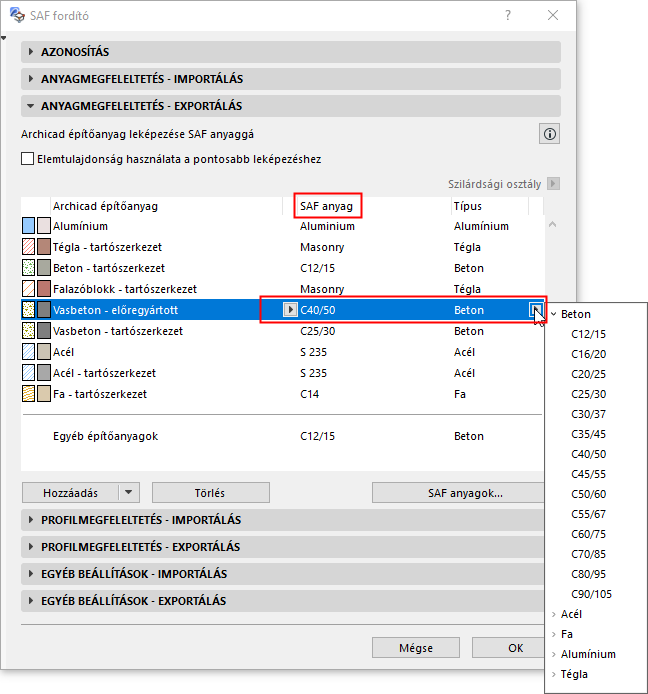
Task: Choose C55/67 from the popup list
Action: coord(588,514)
